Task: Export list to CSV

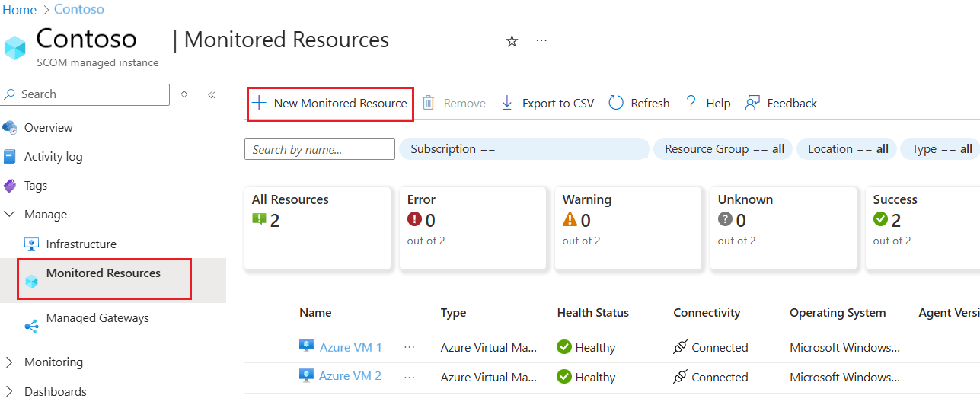Action: [x=547, y=103]
